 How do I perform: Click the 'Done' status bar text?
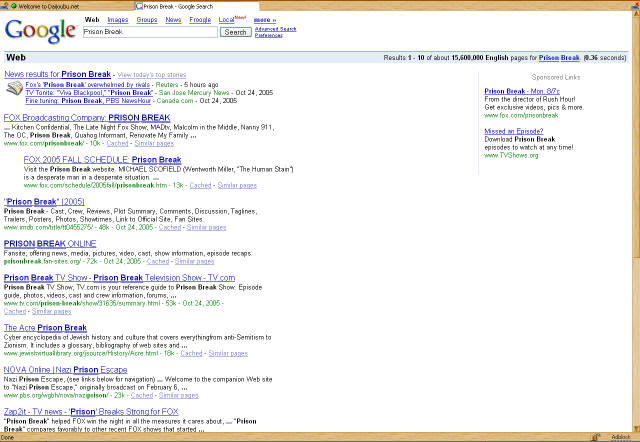[x=7, y=437]
